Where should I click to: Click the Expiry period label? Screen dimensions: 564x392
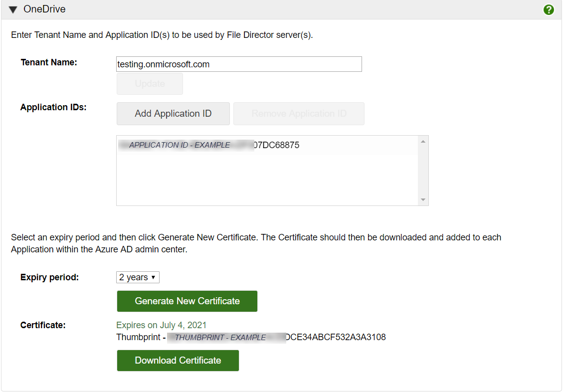49,277
